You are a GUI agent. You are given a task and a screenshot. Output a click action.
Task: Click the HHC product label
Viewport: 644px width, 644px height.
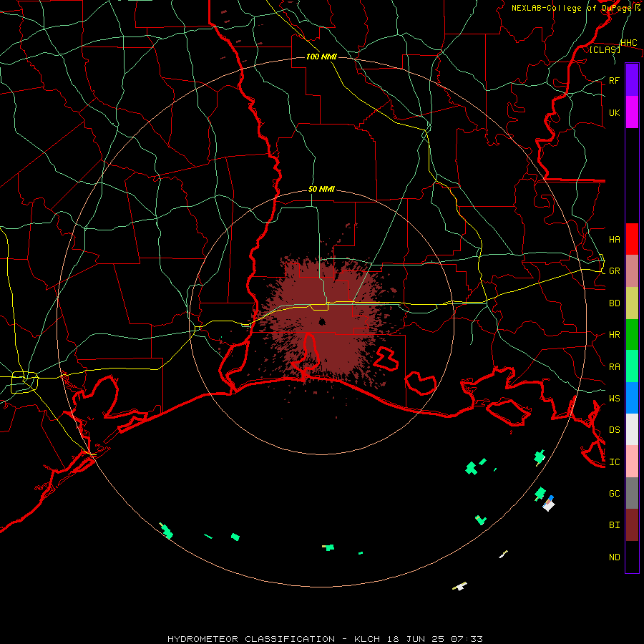(628, 43)
